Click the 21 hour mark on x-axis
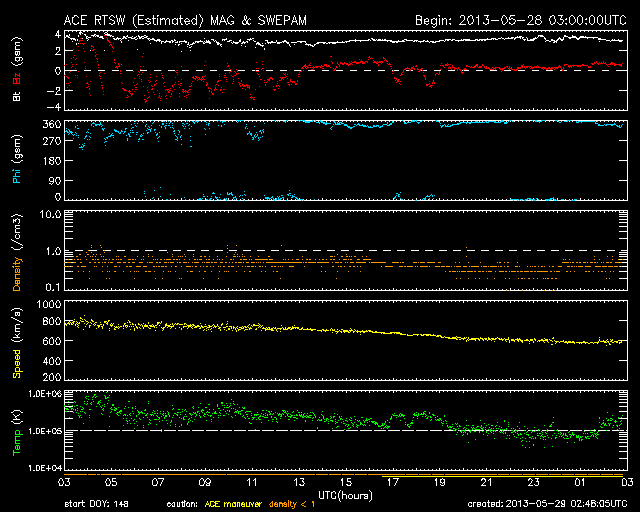This screenshot has width=640, height=512. click(x=486, y=483)
